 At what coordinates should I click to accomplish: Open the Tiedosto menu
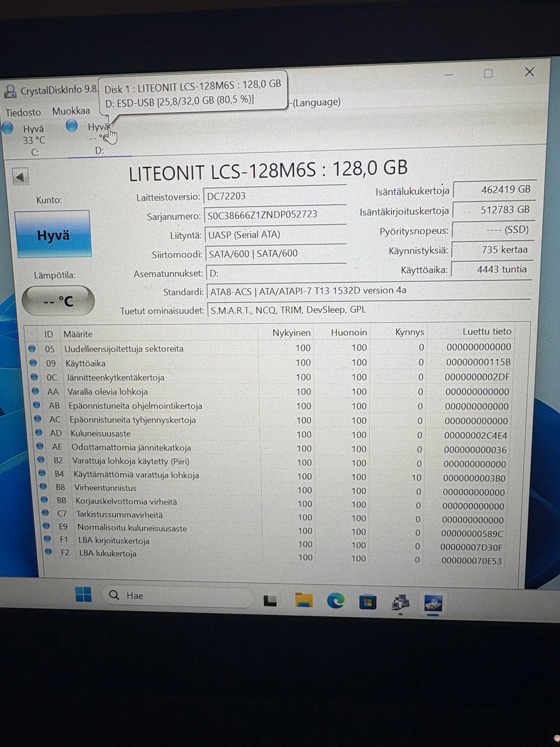pyautogui.click(x=23, y=112)
